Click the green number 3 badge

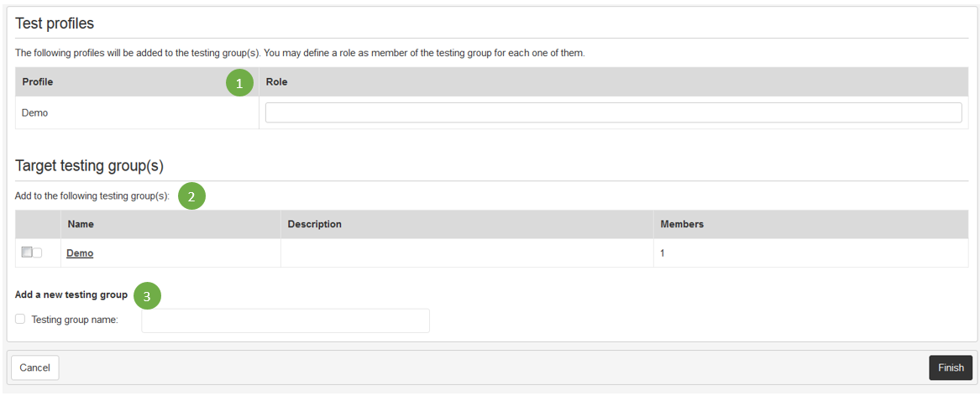pos(147,295)
